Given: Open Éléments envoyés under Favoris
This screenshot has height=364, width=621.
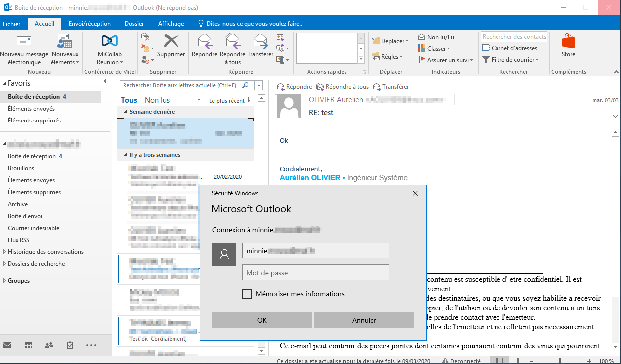Looking at the screenshot, I should pyautogui.click(x=31, y=109).
